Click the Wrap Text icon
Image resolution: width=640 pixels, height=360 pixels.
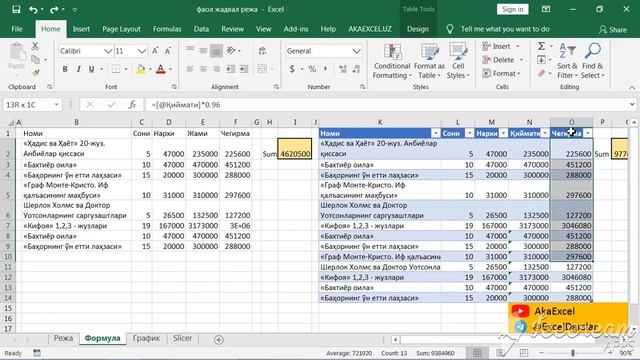coord(262,51)
